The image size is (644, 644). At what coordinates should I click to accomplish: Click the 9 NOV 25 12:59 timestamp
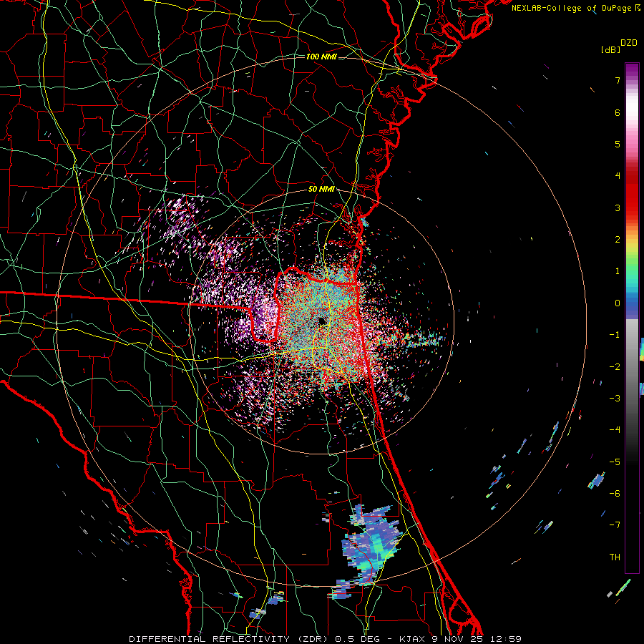tap(477, 639)
